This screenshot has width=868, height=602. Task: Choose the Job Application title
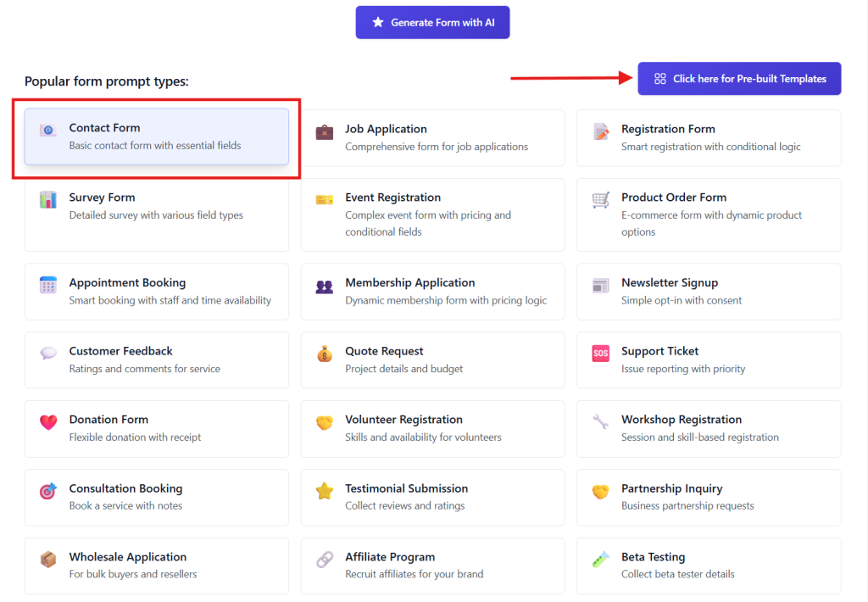(386, 129)
